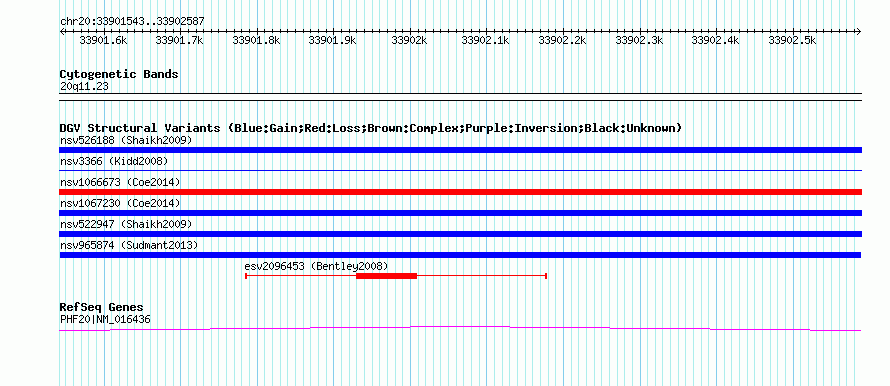Click the blue bar for nsv526188
890x386 pixels.
pos(460,150)
